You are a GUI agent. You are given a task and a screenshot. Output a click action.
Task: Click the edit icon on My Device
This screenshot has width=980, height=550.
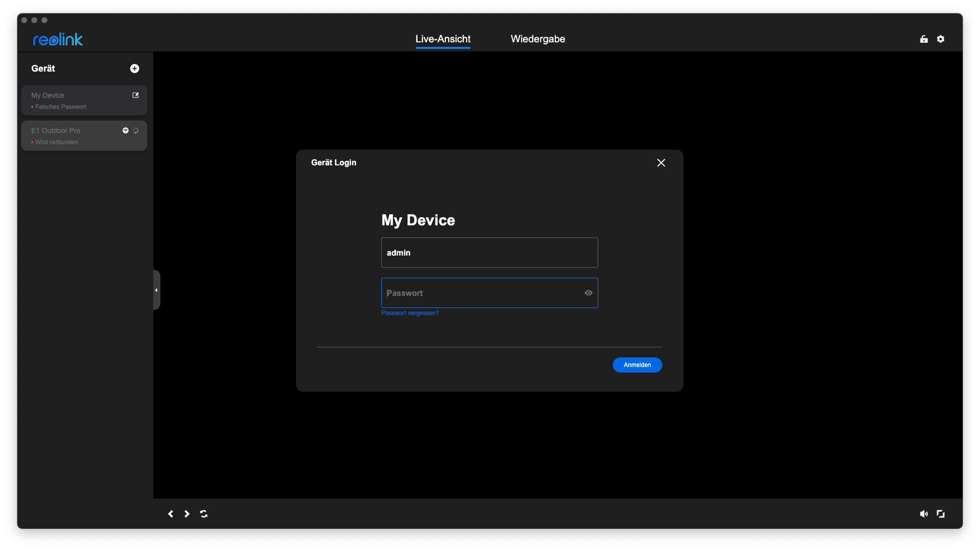coord(136,95)
